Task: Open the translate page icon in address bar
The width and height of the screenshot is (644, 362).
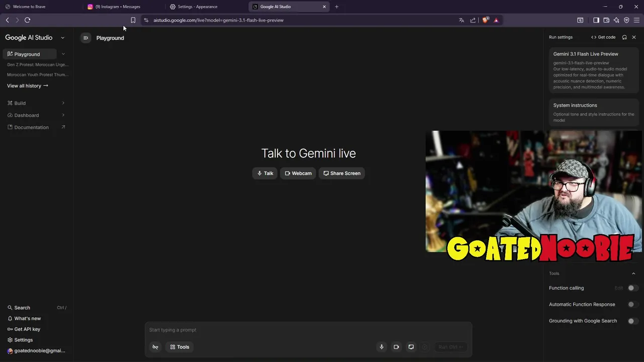Action: [461, 20]
